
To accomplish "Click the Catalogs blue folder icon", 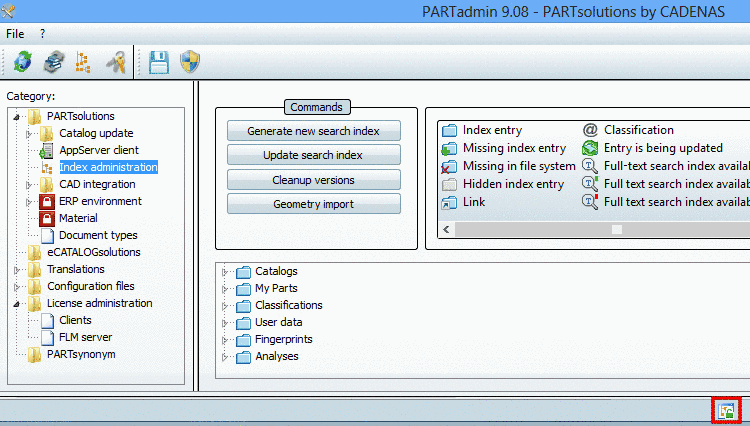I will pyautogui.click(x=243, y=272).
